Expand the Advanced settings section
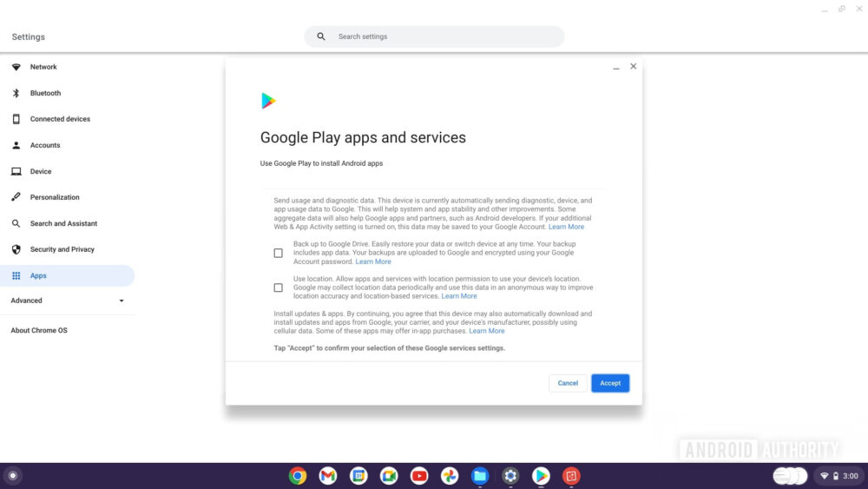Viewport: 868px width, 489px height. (67, 301)
